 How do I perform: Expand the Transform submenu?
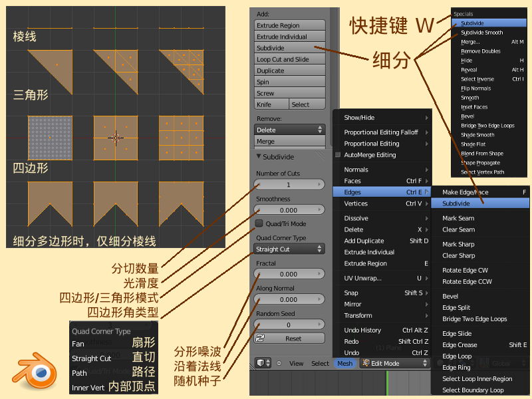point(382,315)
